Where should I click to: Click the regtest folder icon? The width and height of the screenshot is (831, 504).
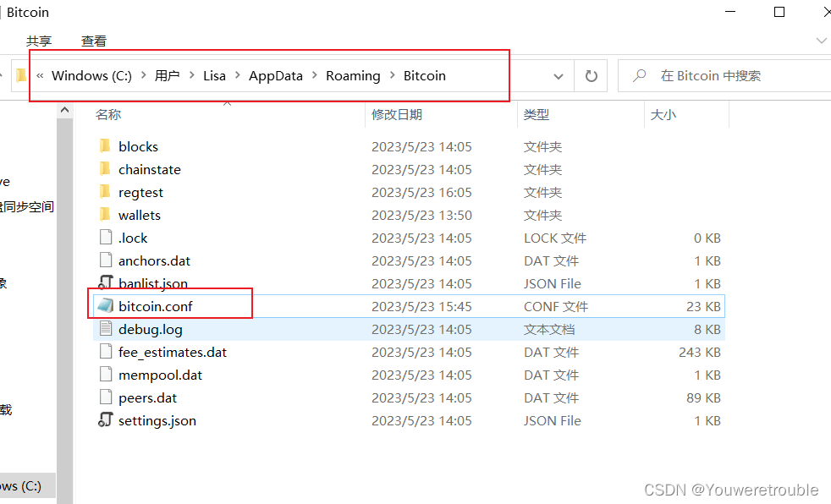pyautogui.click(x=105, y=192)
